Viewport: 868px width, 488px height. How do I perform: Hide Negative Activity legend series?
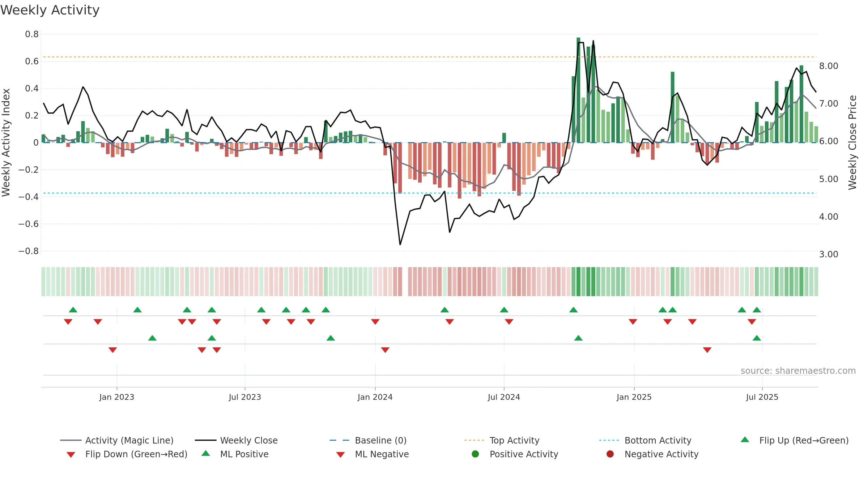click(652, 454)
